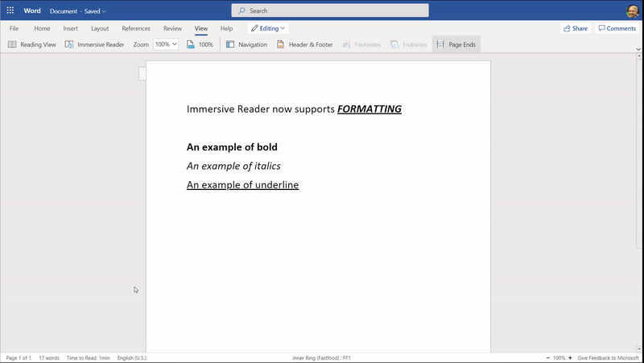Click the English (U.S.) language indicator
Screen dimensions: 644x363
click(131, 357)
